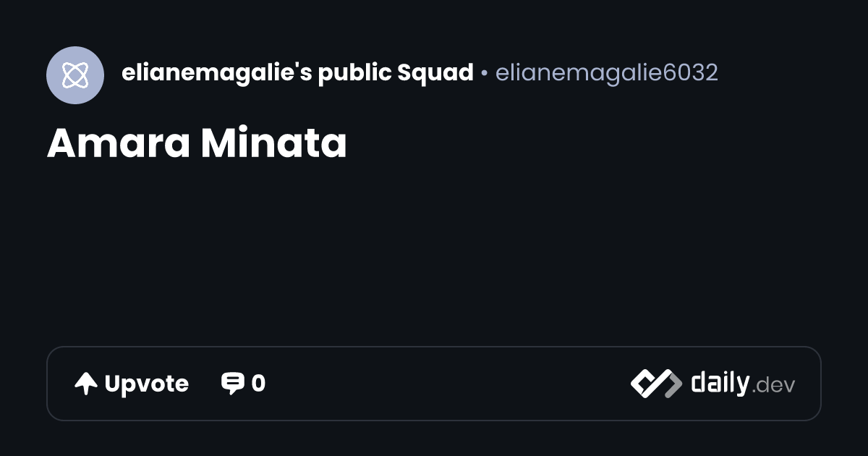Open the squad's atom avatar icon
The width and height of the screenshot is (868, 456).
(x=75, y=75)
